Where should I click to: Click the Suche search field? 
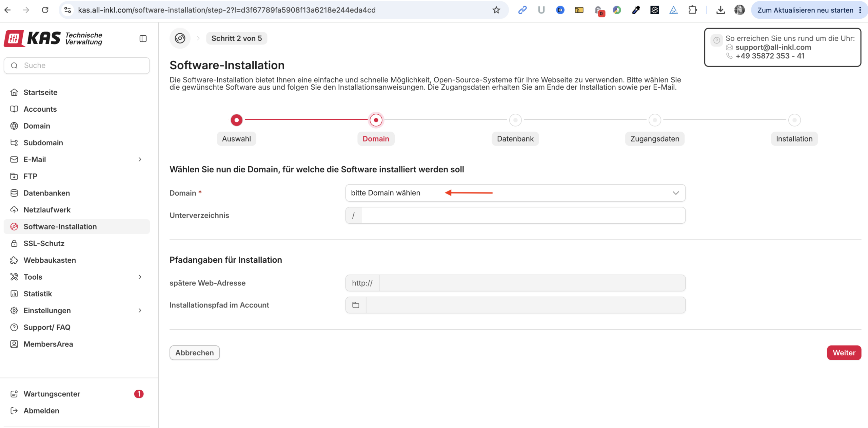point(77,66)
